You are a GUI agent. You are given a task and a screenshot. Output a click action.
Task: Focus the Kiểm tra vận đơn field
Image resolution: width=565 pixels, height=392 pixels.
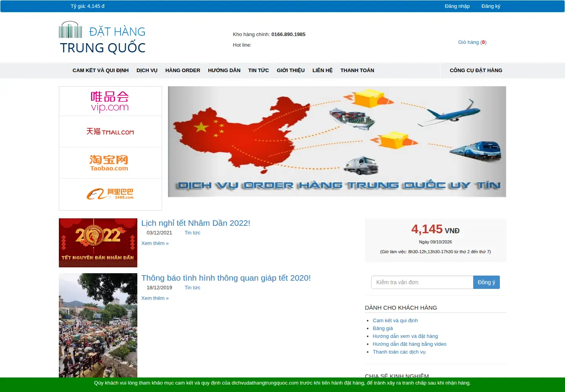(x=422, y=282)
